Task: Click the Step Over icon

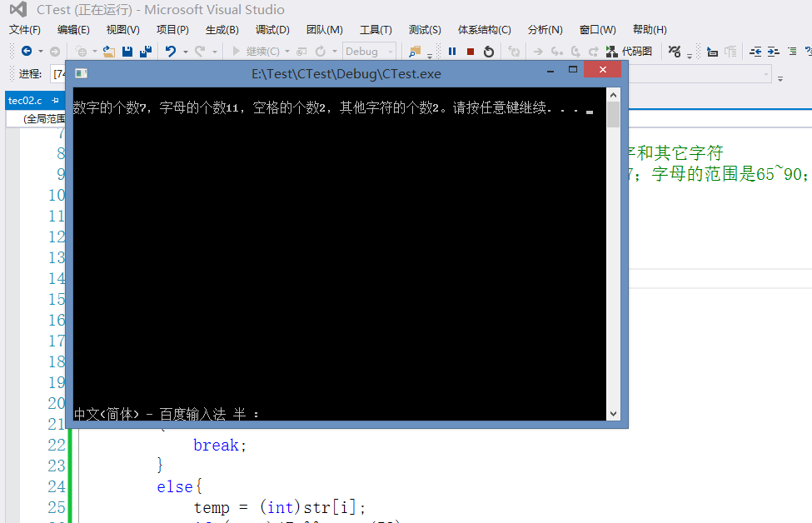Action: click(575, 52)
